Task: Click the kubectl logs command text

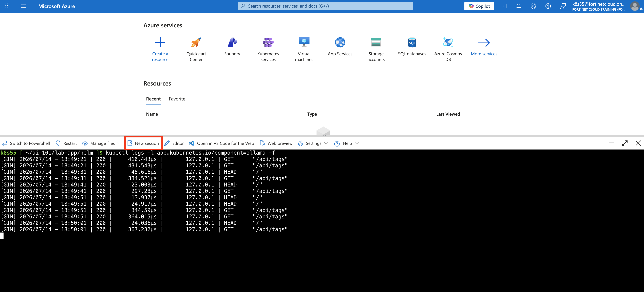Action: coord(191,153)
